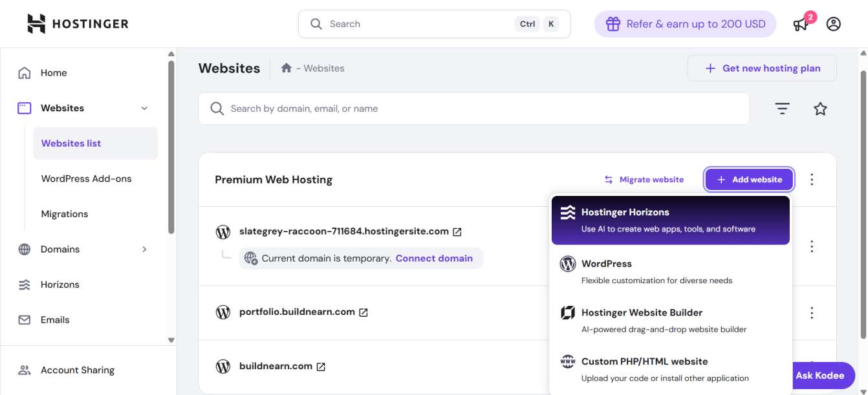Click the Connect domain link
The image size is (868, 395).
coord(434,258)
